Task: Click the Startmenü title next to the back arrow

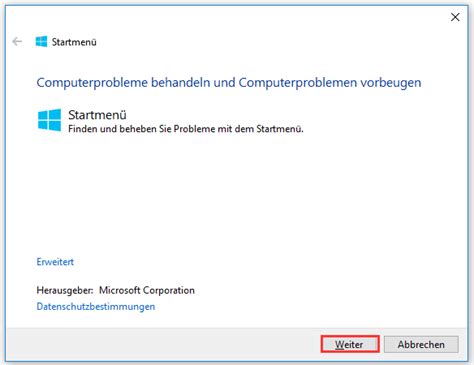Action: point(74,42)
